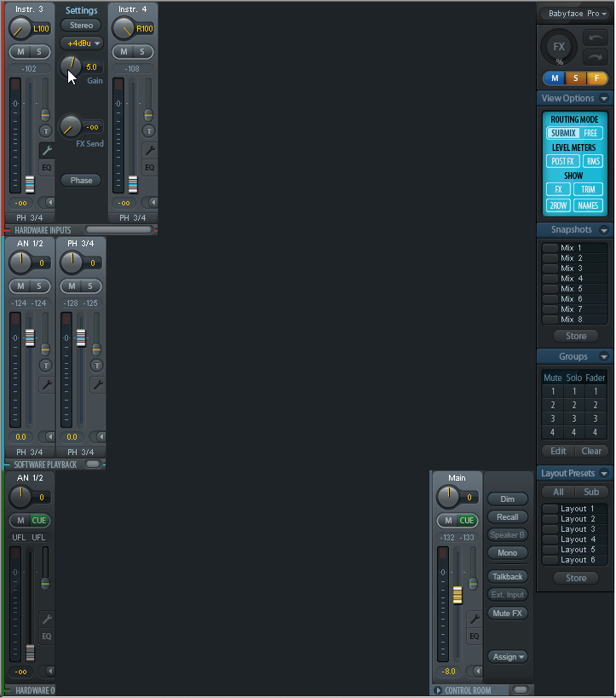The image size is (616, 698).
Task: Click the redo arrow icon
Action: click(x=595, y=57)
